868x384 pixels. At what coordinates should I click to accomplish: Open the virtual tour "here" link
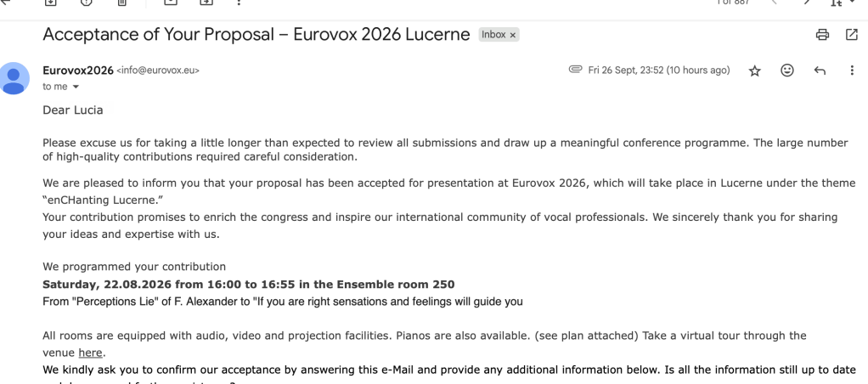coord(90,353)
